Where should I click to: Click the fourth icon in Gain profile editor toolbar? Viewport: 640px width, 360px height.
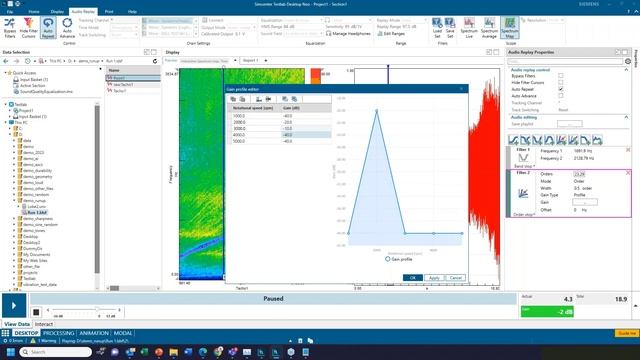[268, 99]
